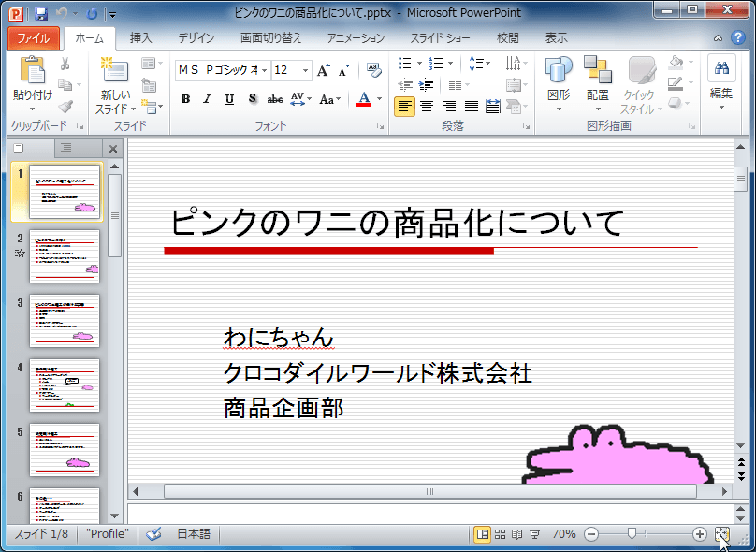
Task: Click the spell check icon in status bar
Action: click(x=153, y=533)
